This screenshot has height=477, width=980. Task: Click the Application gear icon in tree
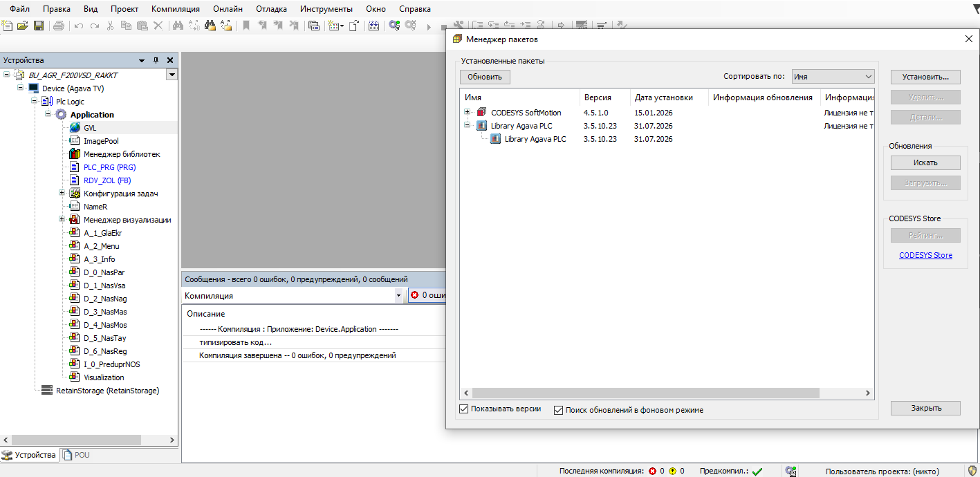pos(61,115)
